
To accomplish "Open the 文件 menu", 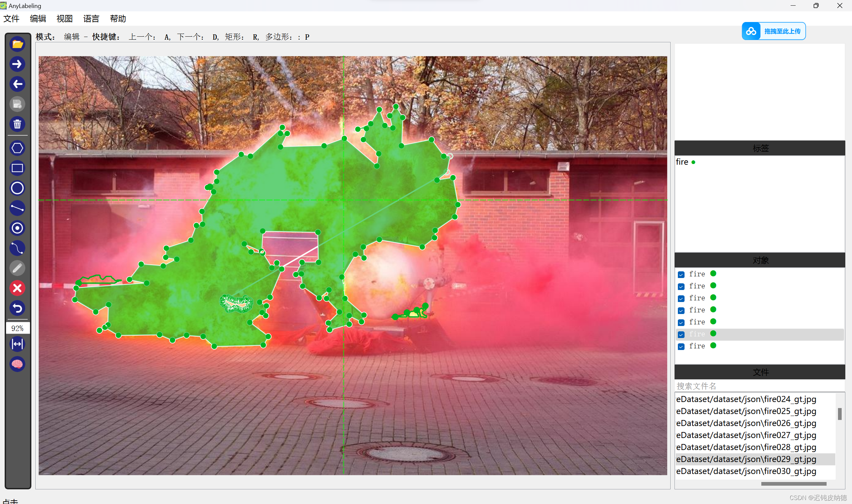I will 11,19.
